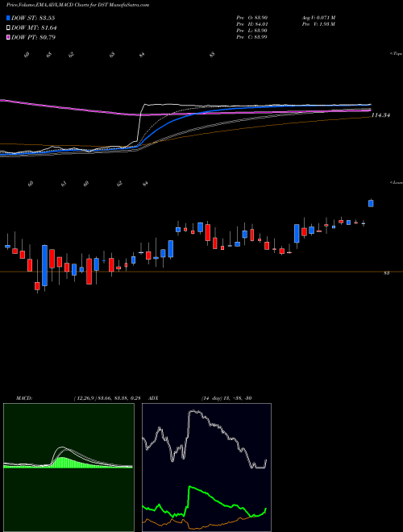Click the Pre O open price value
The height and width of the screenshot is (532, 403).
252,18
